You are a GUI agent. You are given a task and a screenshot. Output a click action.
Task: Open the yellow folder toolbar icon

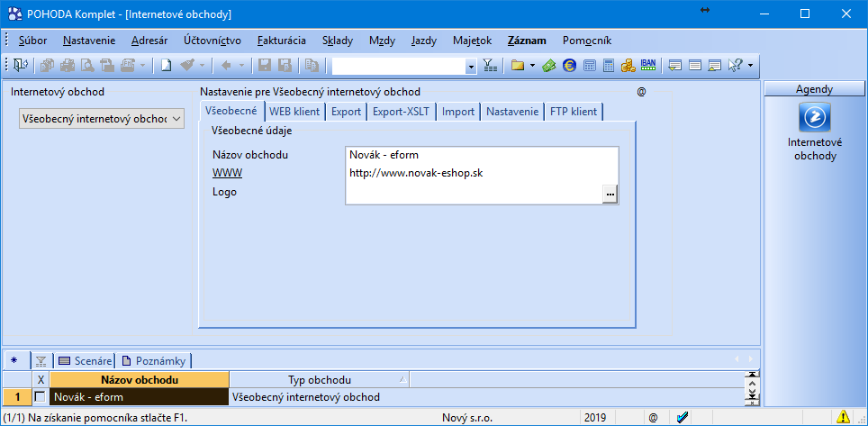pyautogui.click(x=518, y=66)
